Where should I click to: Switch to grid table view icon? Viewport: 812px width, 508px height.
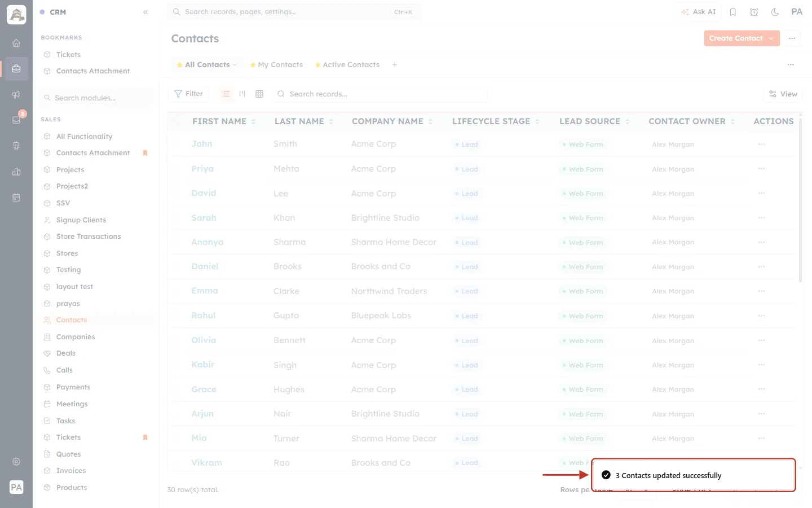(259, 94)
